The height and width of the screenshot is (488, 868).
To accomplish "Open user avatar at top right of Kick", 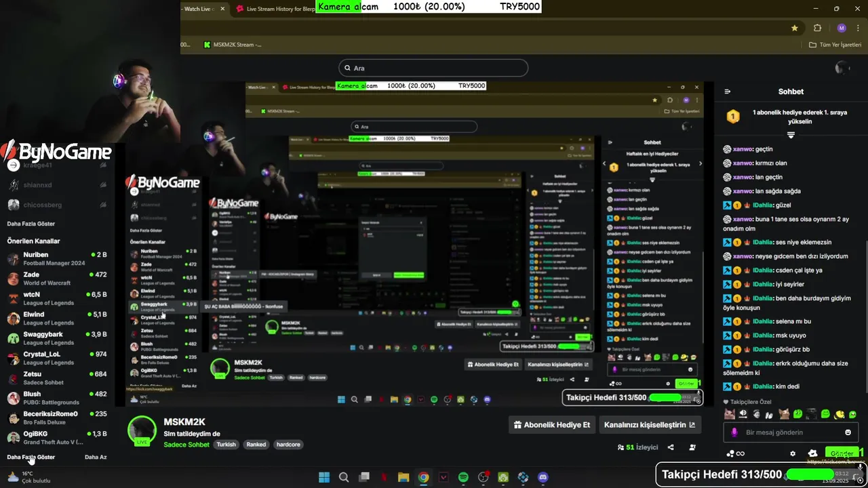I will tap(843, 68).
